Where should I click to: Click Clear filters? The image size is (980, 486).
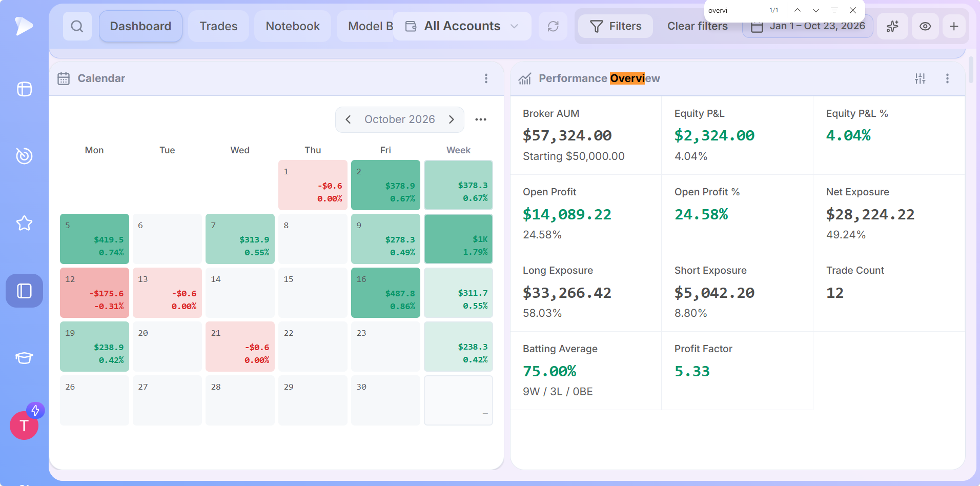(698, 26)
